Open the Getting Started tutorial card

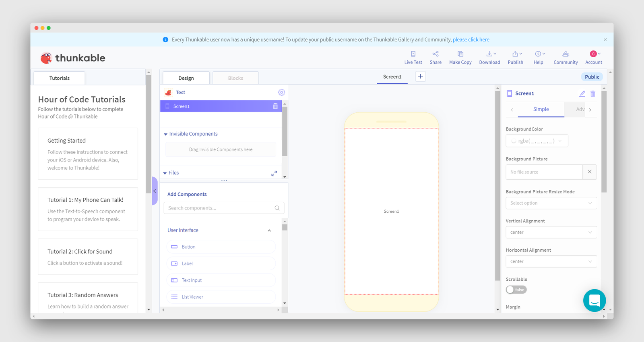pyautogui.click(x=88, y=153)
